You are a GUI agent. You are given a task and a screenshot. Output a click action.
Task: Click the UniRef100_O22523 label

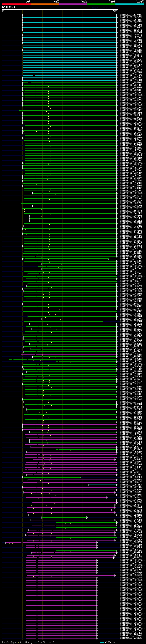pyautogui.click(x=131, y=60)
